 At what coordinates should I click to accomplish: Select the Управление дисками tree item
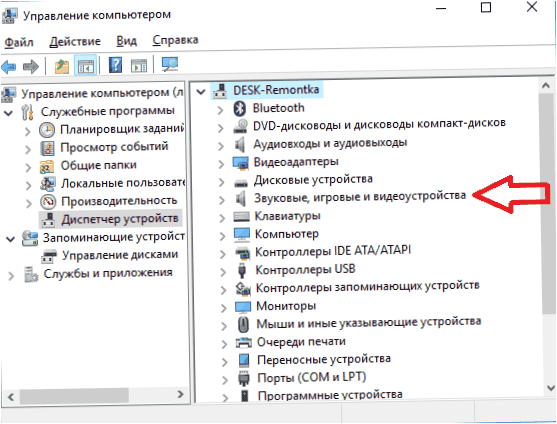(x=120, y=255)
